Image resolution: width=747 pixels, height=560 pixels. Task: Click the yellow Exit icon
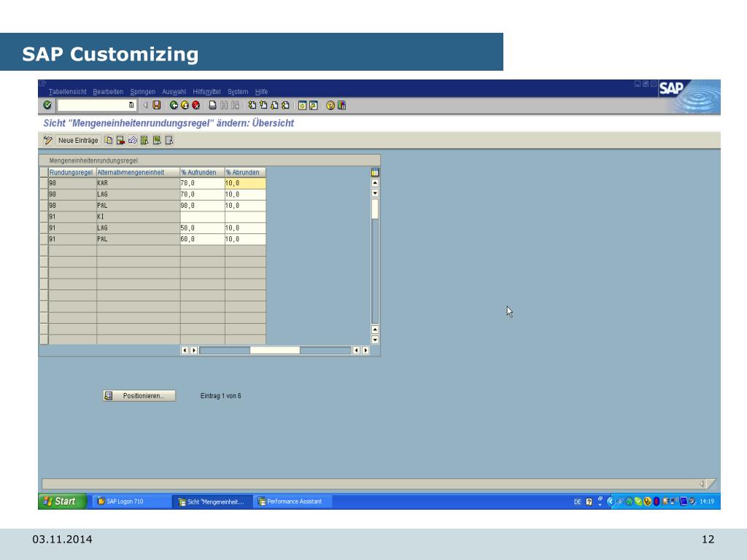coord(185,105)
